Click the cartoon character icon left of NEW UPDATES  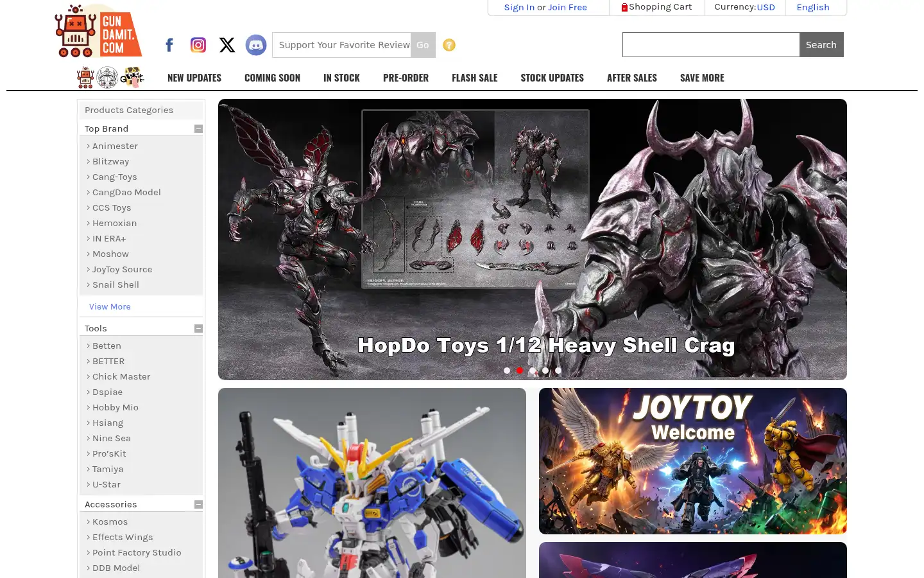click(x=132, y=78)
